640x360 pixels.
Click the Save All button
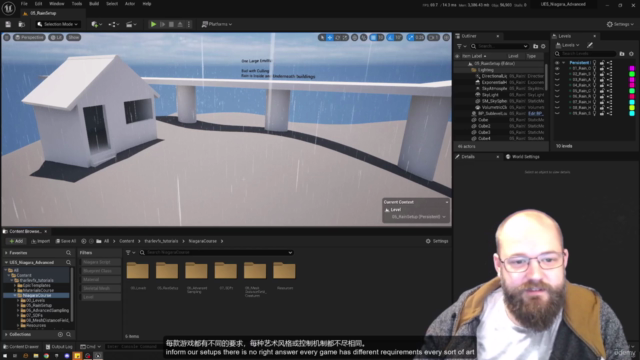[x=66, y=241]
